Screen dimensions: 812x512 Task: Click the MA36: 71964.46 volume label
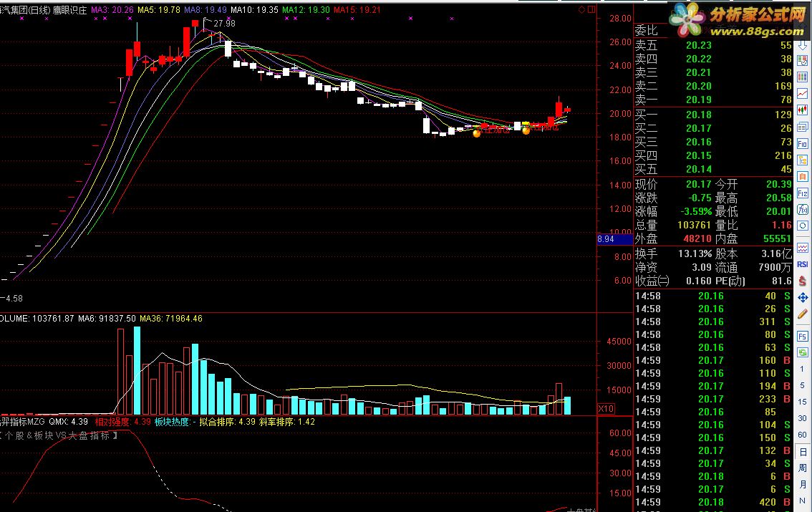click(x=171, y=319)
